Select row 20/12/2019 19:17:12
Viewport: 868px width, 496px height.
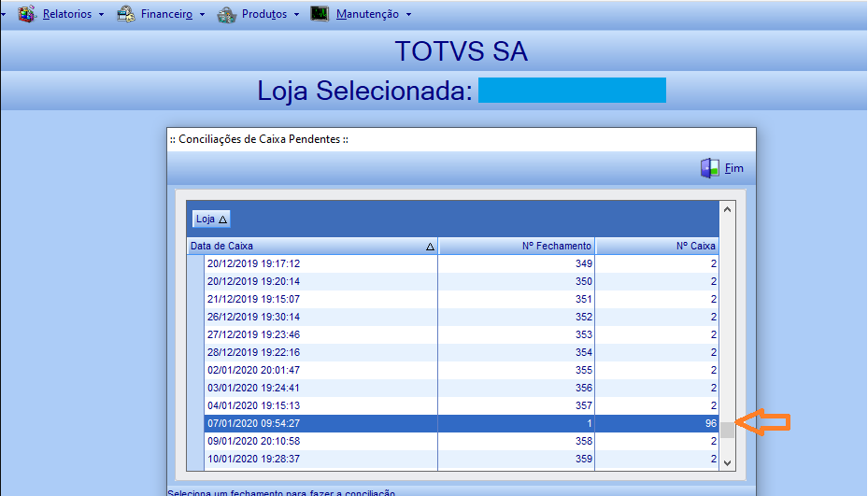click(462, 263)
